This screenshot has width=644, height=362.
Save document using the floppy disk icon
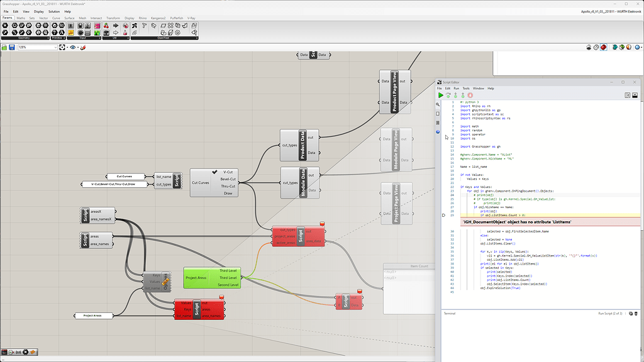(x=11, y=47)
